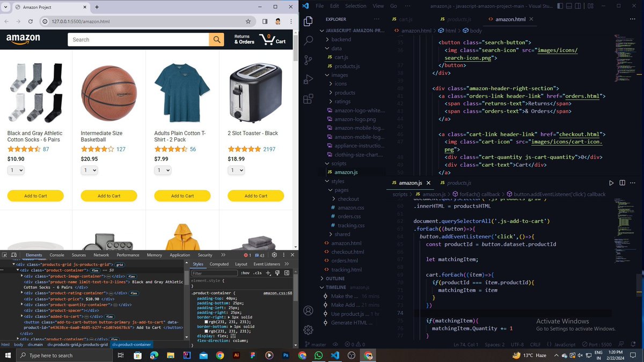
Task: Toggle the :hov element state panel
Action: point(245,273)
